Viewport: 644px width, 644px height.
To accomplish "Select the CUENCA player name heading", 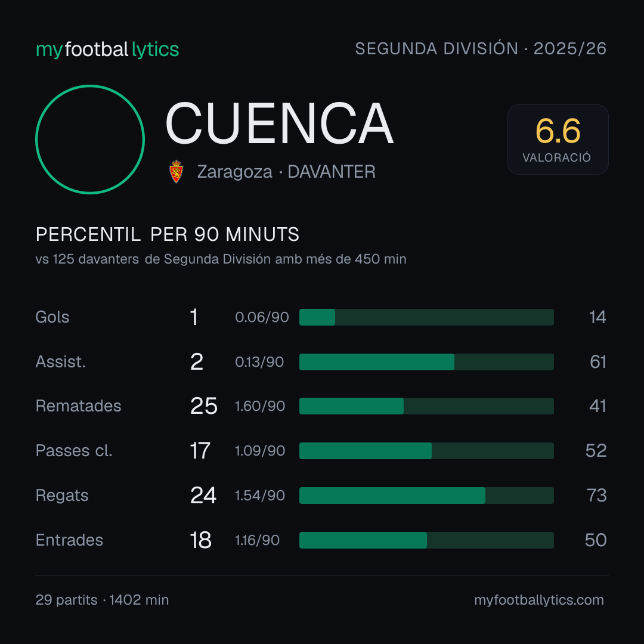I will point(279,123).
